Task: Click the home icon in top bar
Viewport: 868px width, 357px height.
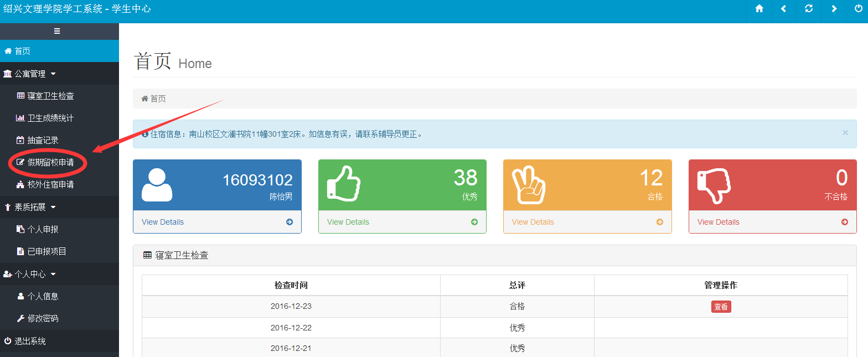Action: pyautogui.click(x=759, y=9)
